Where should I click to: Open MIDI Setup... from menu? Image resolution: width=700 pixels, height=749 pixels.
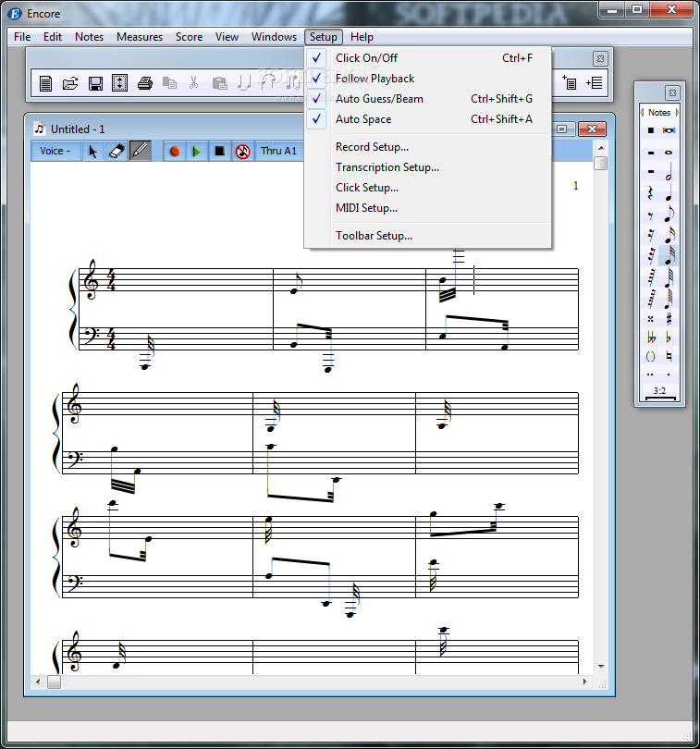point(427,208)
